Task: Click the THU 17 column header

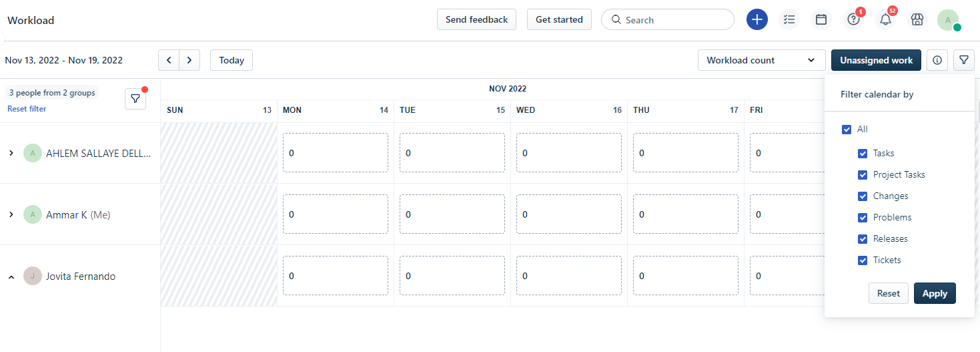Action: point(686,110)
